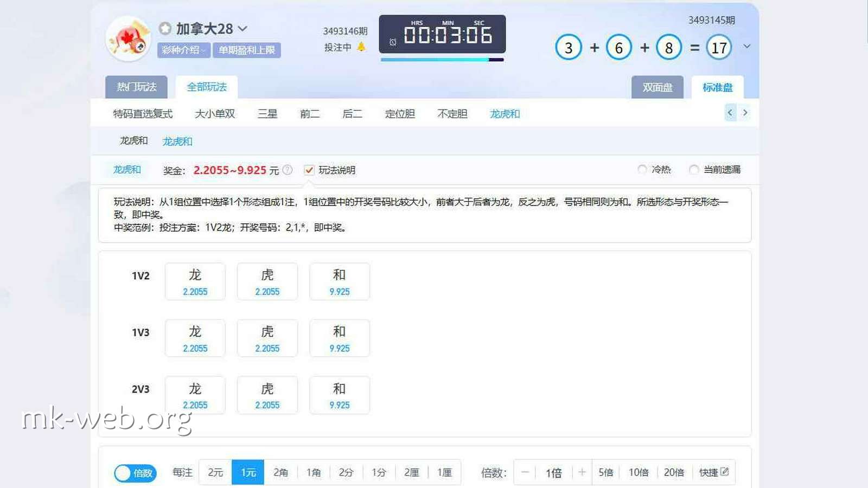Open the 快捷 edit shortcut icon
868x488 pixels.
[724, 472]
